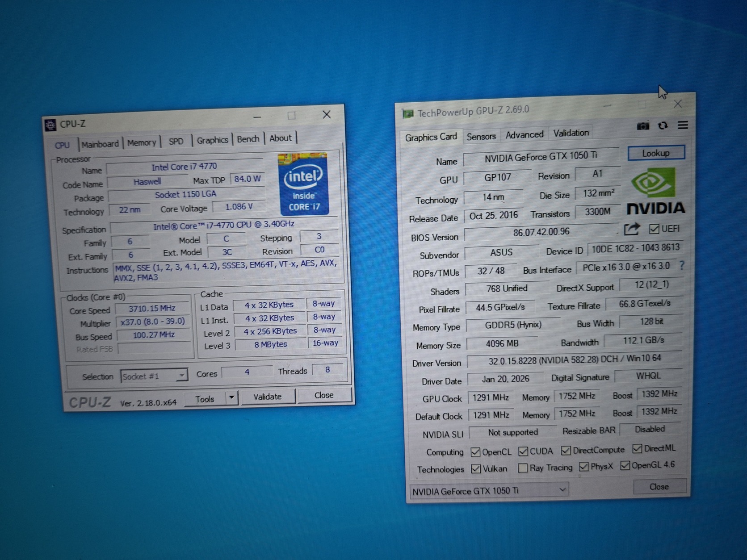Toggle the DirectML checkbox

click(637, 448)
